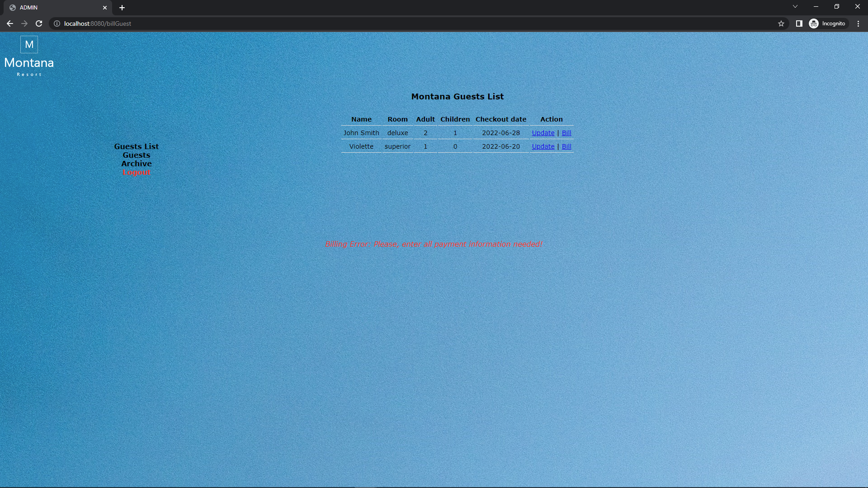This screenshot has height=488, width=868.
Task: Click Logout in the sidebar
Action: [136, 172]
